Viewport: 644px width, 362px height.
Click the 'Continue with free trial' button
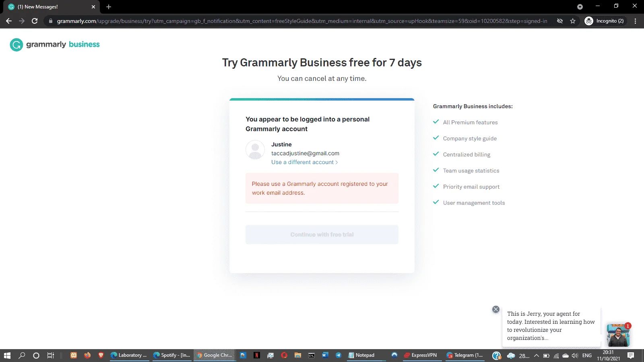point(322,234)
